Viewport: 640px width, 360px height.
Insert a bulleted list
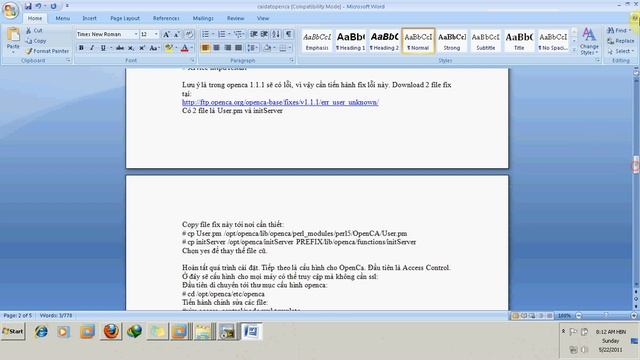click(x=205, y=34)
